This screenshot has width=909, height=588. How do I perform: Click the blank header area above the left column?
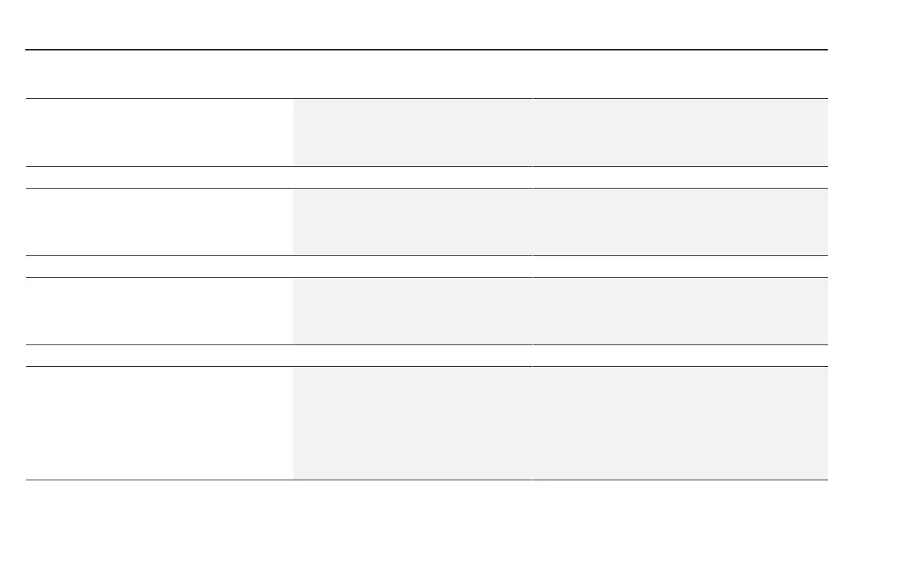159,74
